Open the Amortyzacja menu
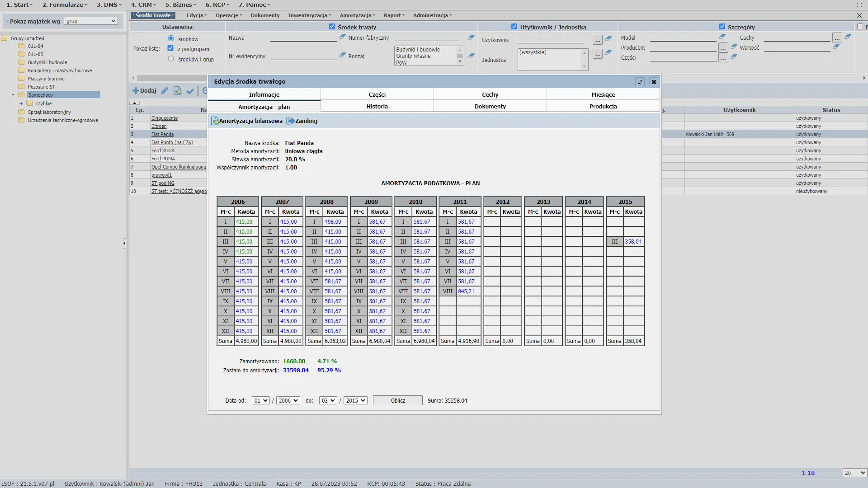The image size is (868, 488). [x=357, y=15]
